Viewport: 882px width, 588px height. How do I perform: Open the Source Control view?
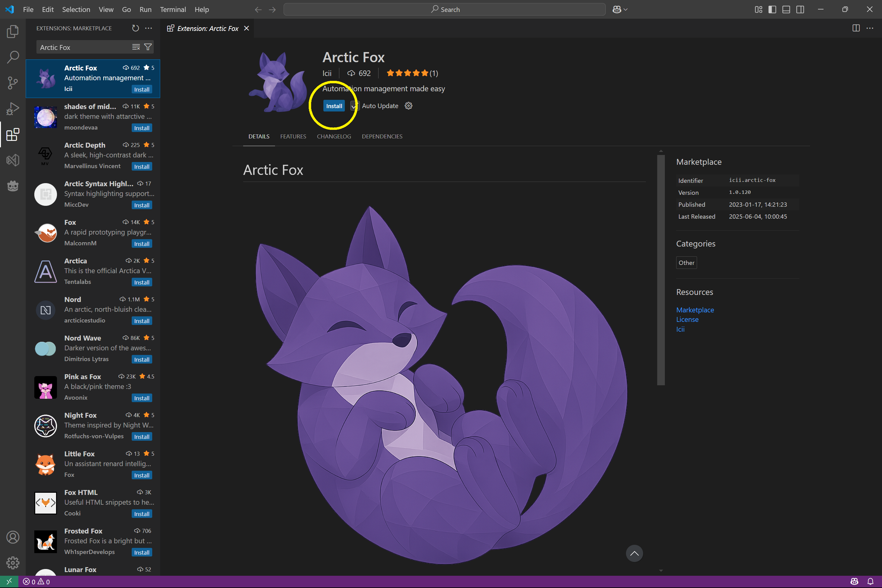pos(13,83)
